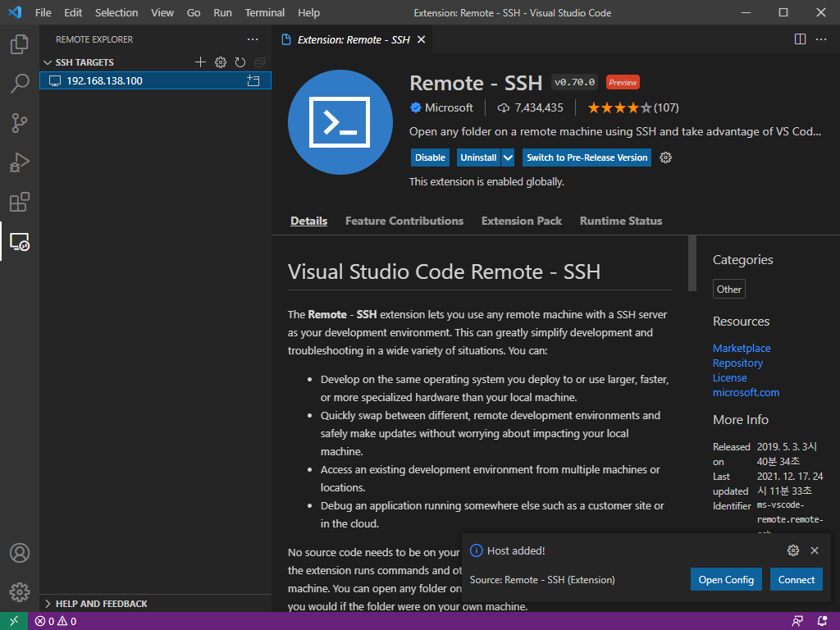Click Open Config in notification
The height and width of the screenshot is (630, 840).
(x=726, y=580)
